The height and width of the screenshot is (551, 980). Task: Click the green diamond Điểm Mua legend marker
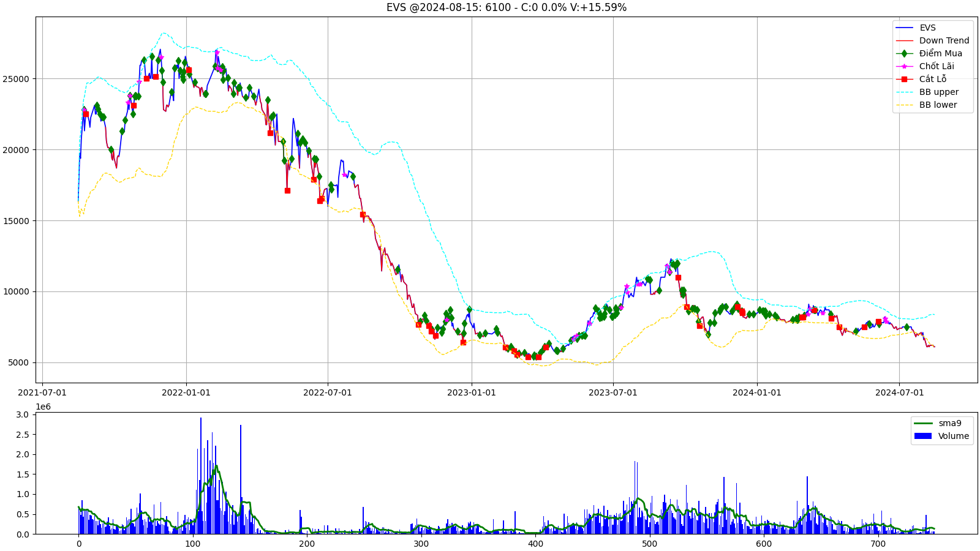904,53
